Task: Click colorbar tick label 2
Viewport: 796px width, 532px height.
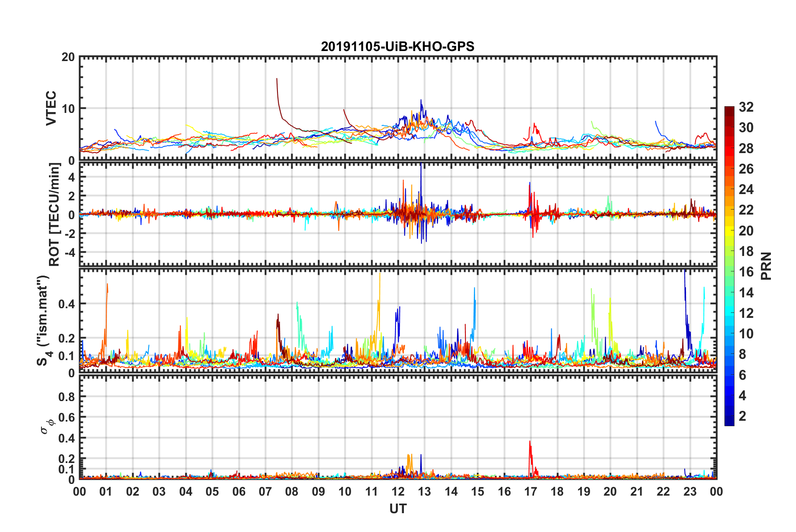Action: click(742, 416)
